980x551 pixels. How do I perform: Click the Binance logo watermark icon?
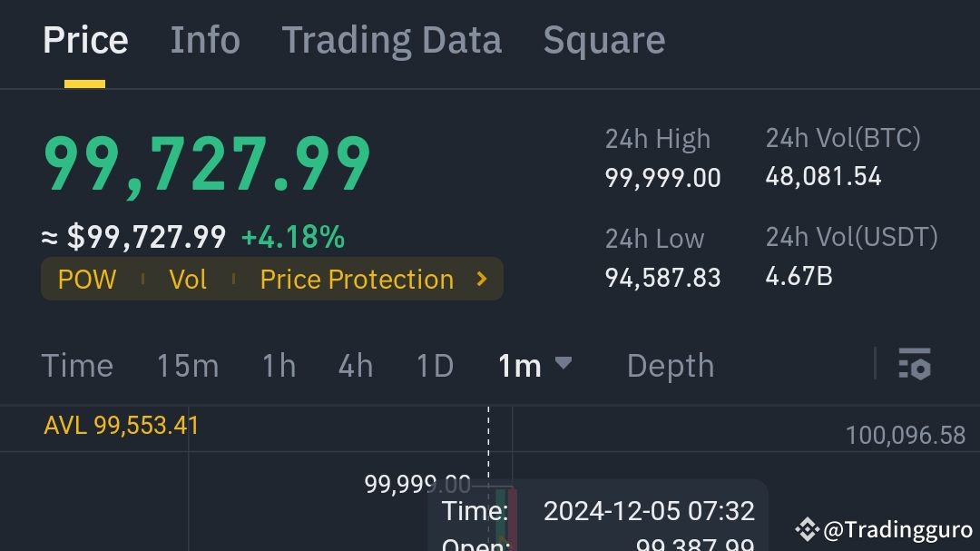(x=806, y=529)
